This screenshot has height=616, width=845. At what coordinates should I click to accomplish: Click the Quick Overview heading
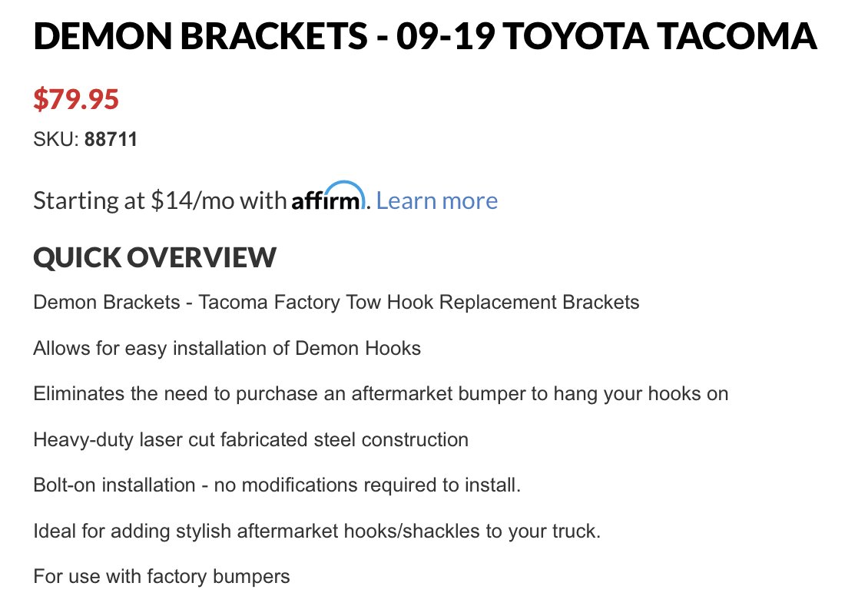(154, 257)
